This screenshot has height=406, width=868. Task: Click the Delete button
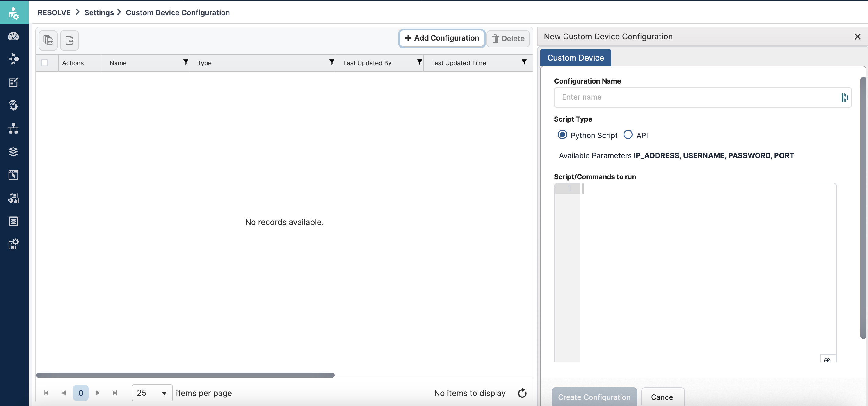[x=508, y=38]
